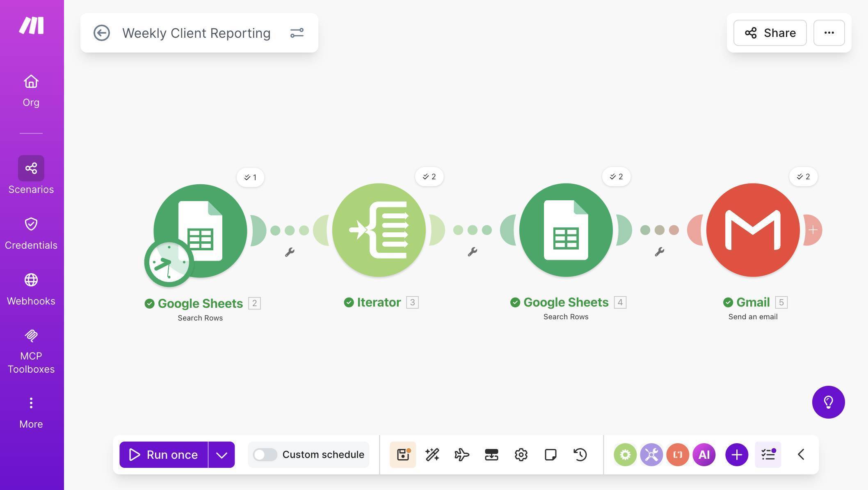The height and width of the screenshot is (490, 868).
Task: Add a note using the note icon
Action: coord(550,454)
